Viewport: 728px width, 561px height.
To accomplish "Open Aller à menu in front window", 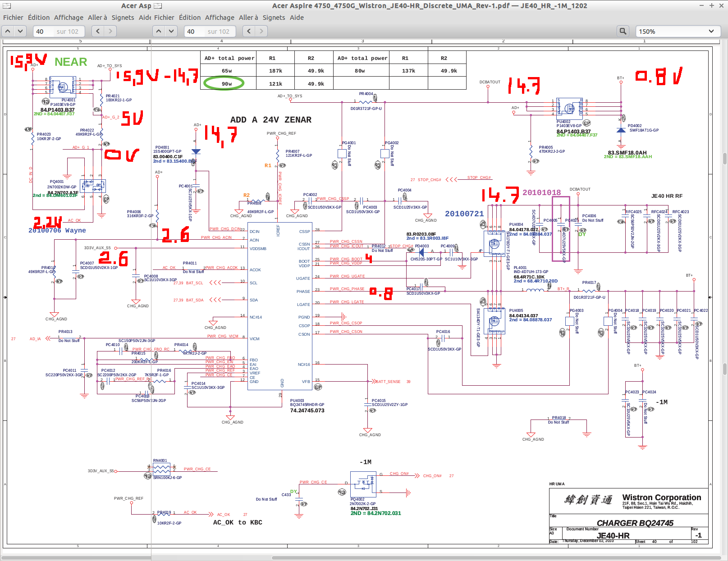I will point(248,18).
